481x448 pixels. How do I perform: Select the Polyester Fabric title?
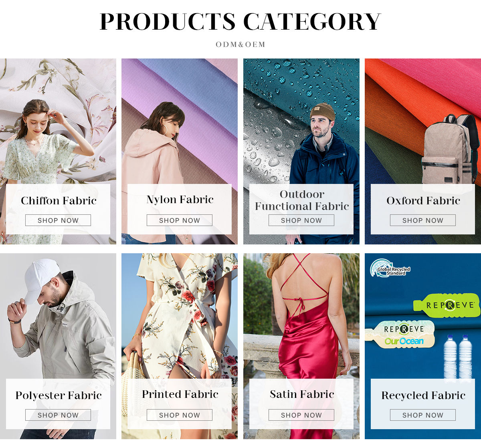point(59,396)
